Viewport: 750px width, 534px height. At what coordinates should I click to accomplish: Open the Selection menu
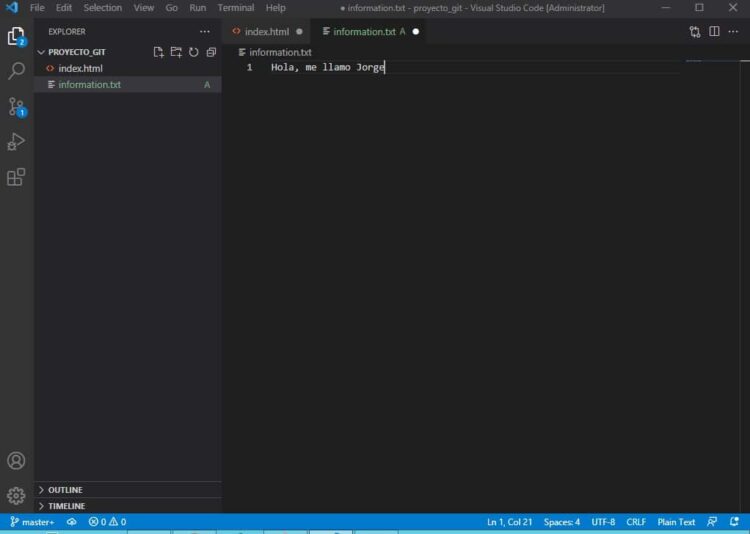click(102, 8)
